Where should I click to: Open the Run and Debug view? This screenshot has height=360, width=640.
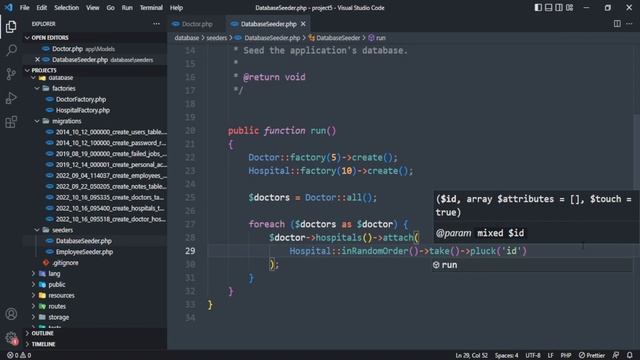(11, 98)
